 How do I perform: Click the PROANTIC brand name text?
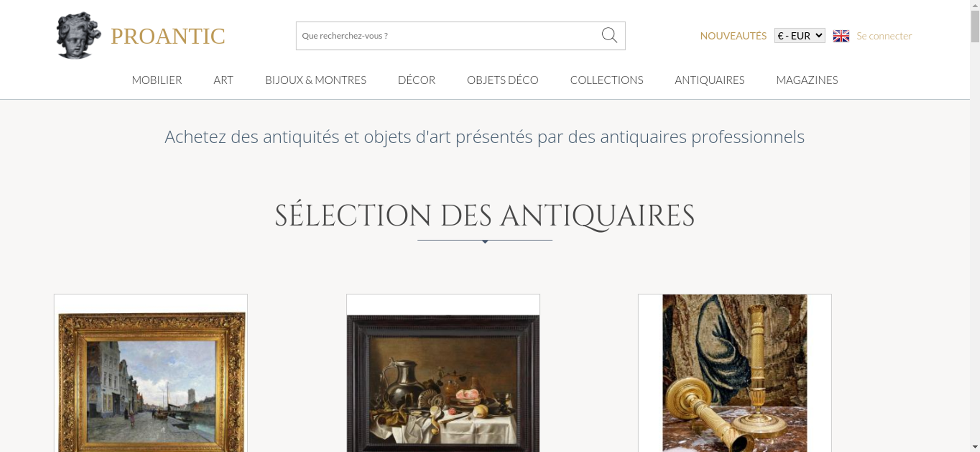point(168,36)
